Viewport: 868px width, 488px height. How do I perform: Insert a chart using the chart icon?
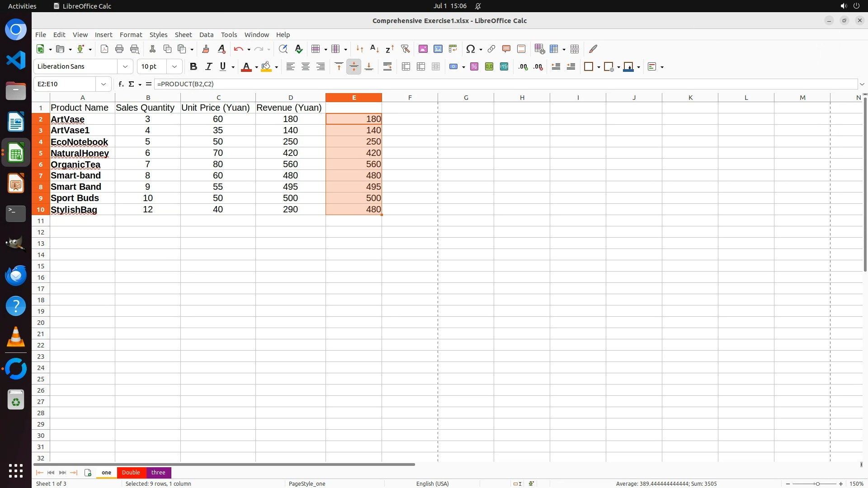click(x=438, y=49)
